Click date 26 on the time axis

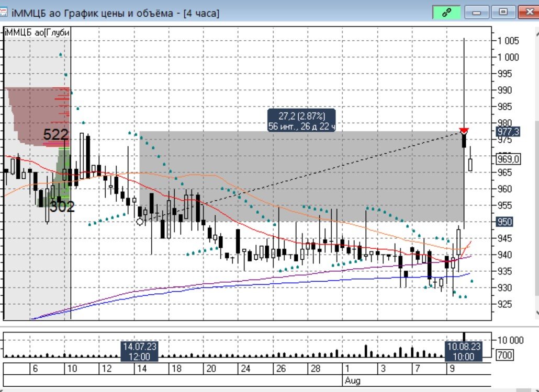tap(281, 369)
